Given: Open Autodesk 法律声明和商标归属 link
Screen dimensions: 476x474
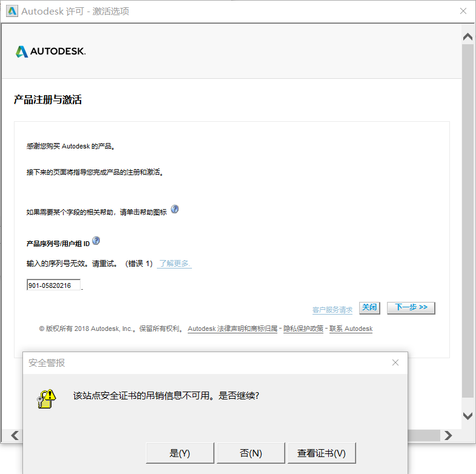Looking at the screenshot, I should click(233, 329).
